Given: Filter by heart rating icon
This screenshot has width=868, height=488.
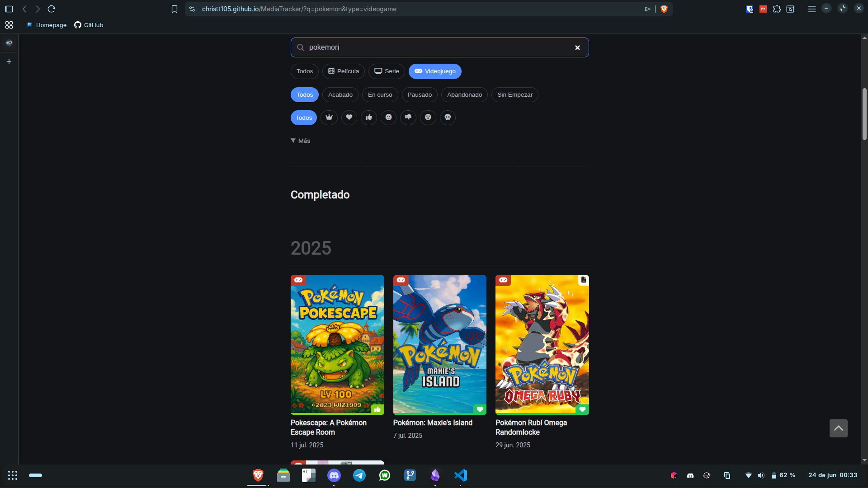Looking at the screenshot, I should pyautogui.click(x=349, y=117).
